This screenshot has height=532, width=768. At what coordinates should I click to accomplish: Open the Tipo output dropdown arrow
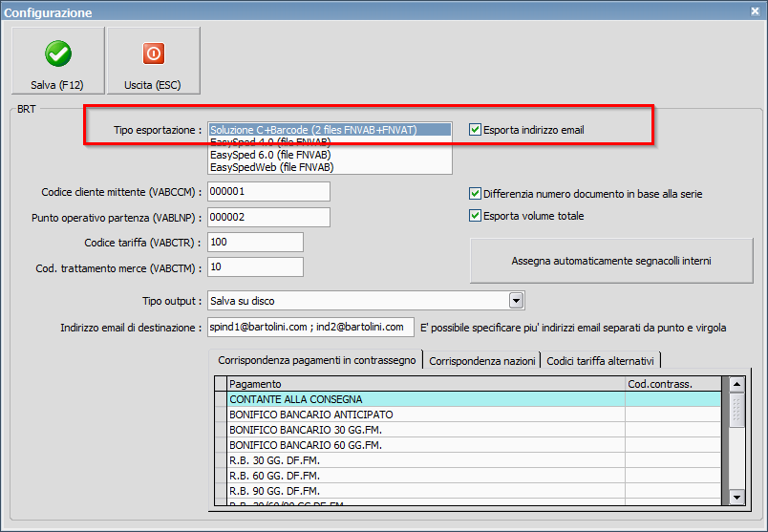tap(516, 300)
